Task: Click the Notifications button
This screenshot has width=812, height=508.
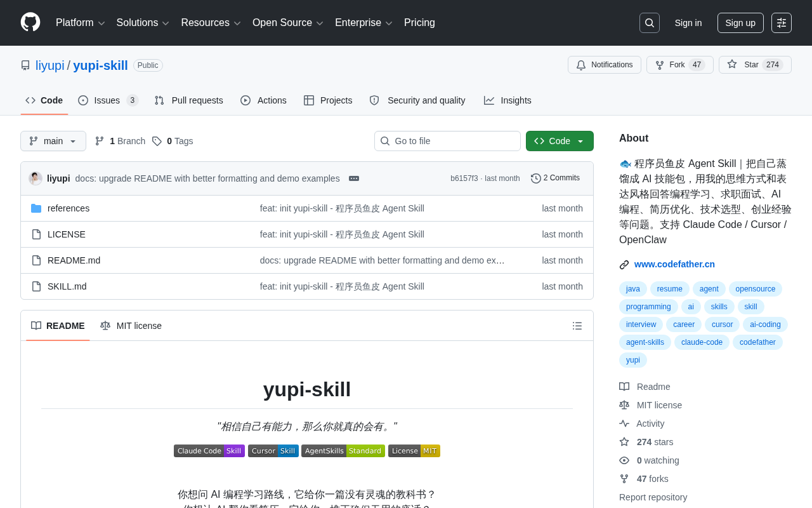Action: (605, 65)
